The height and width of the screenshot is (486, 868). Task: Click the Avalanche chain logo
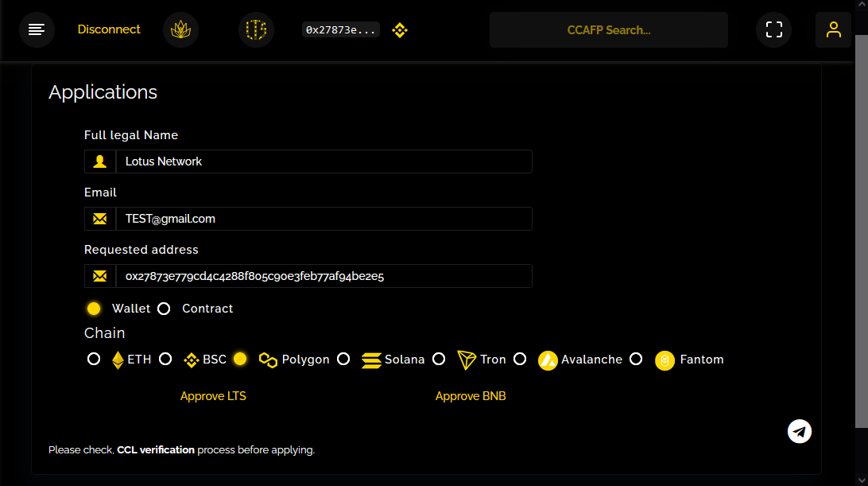[548, 360]
